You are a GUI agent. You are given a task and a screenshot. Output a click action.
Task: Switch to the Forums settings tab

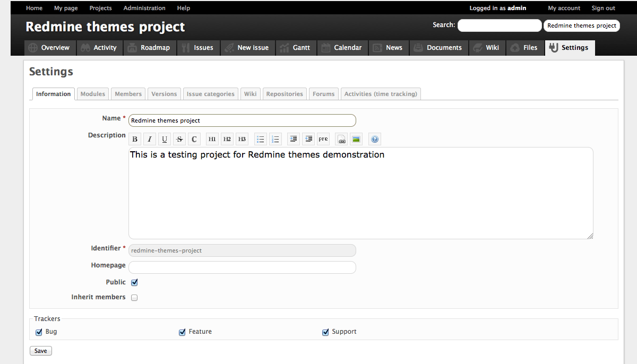tap(324, 94)
